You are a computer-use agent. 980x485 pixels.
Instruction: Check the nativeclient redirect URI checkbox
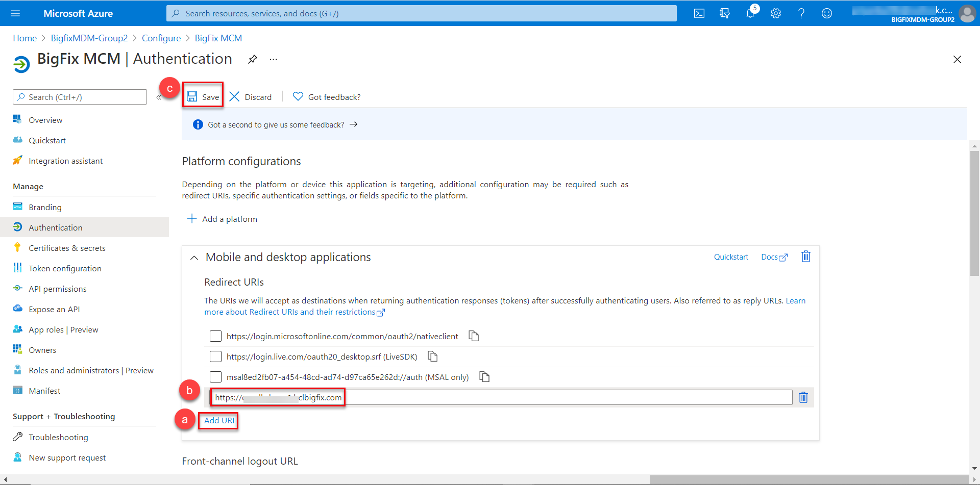click(x=215, y=336)
